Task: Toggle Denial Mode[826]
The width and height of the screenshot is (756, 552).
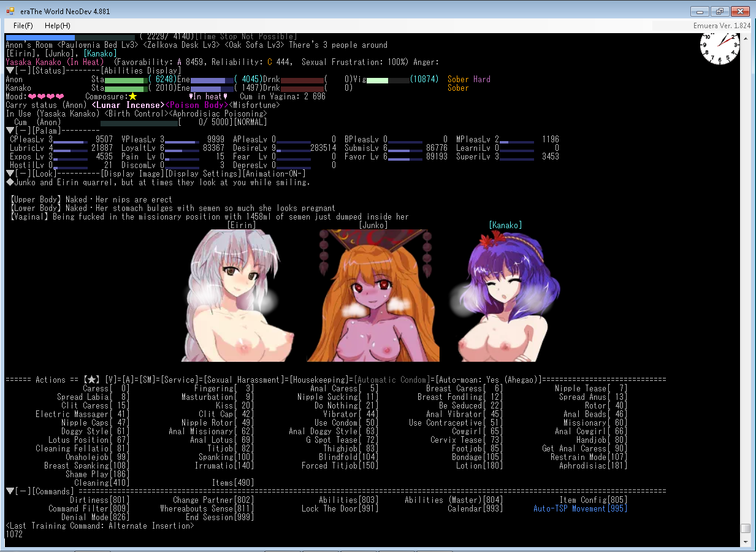Action: tap(94, 518)
